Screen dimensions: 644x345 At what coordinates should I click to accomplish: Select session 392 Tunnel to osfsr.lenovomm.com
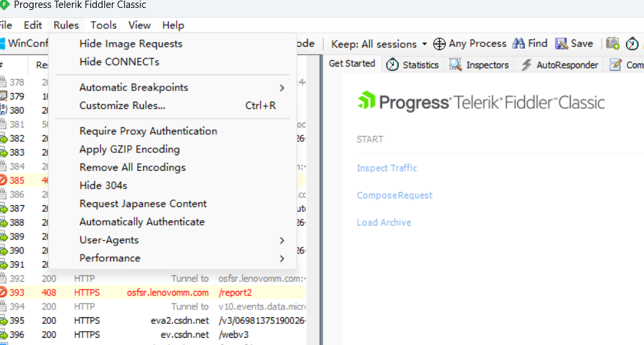(x=153, y=278)
